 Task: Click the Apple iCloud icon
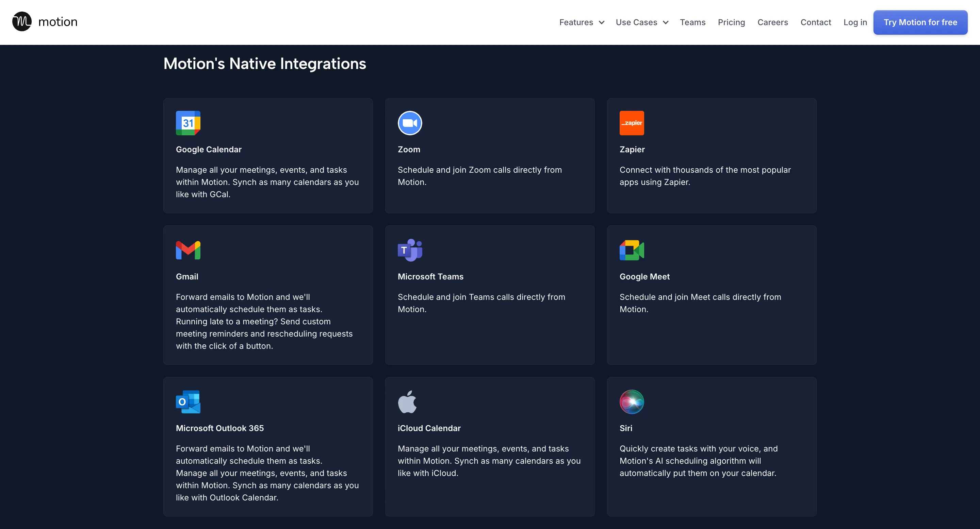click(x=407, y=402)
